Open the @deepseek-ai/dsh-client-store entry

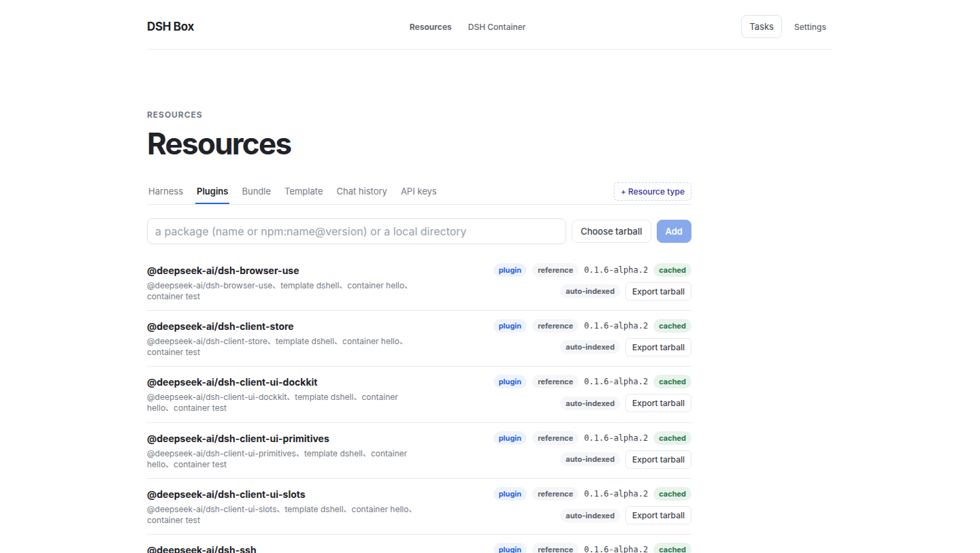tap(220, 326)
